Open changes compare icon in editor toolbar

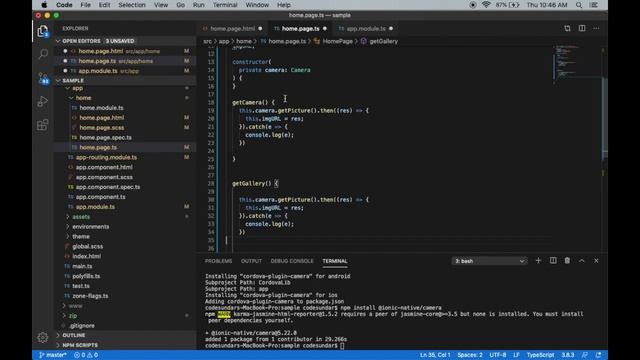(x=567, y=28)
